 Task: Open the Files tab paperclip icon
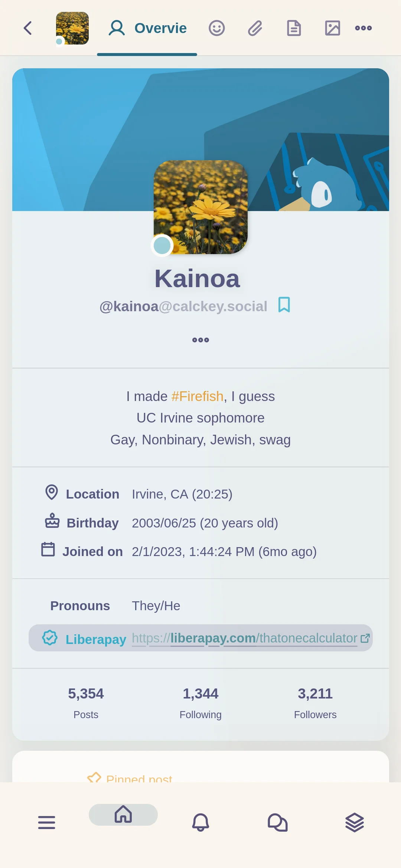click(x=255, y=28)
